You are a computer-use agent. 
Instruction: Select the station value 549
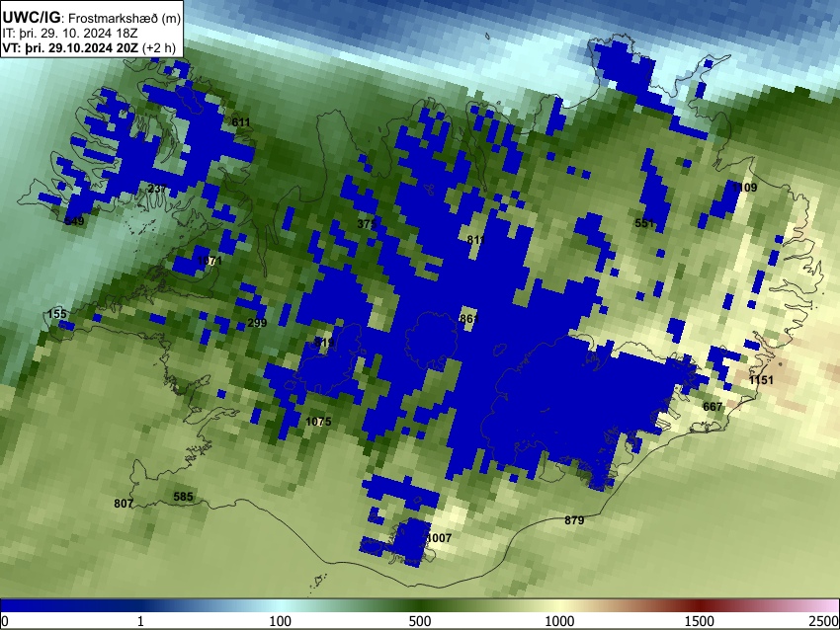point(74,221)
